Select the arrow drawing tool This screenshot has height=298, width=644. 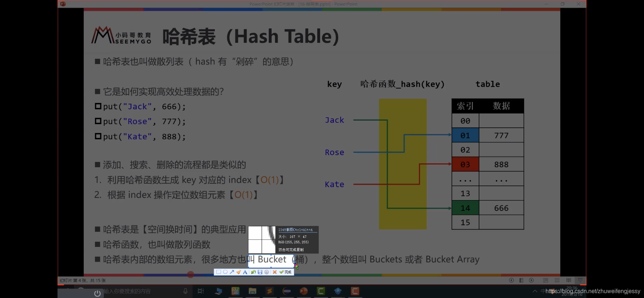pos(232,272)
